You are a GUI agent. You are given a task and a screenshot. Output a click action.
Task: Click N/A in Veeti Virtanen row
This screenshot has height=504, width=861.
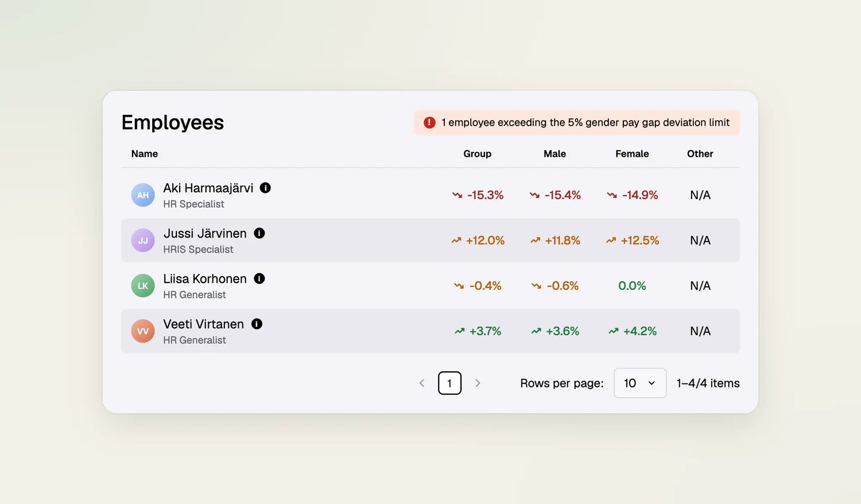(700, 331)
